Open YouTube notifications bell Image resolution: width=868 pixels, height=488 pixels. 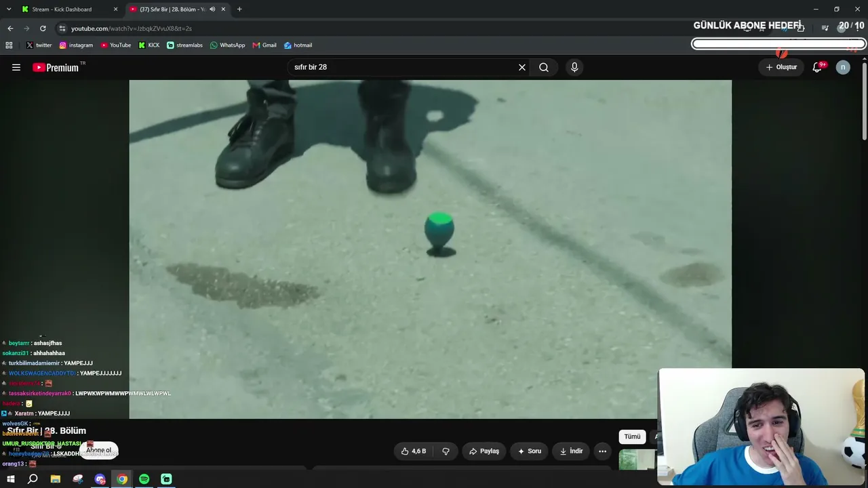coord(817,67)
